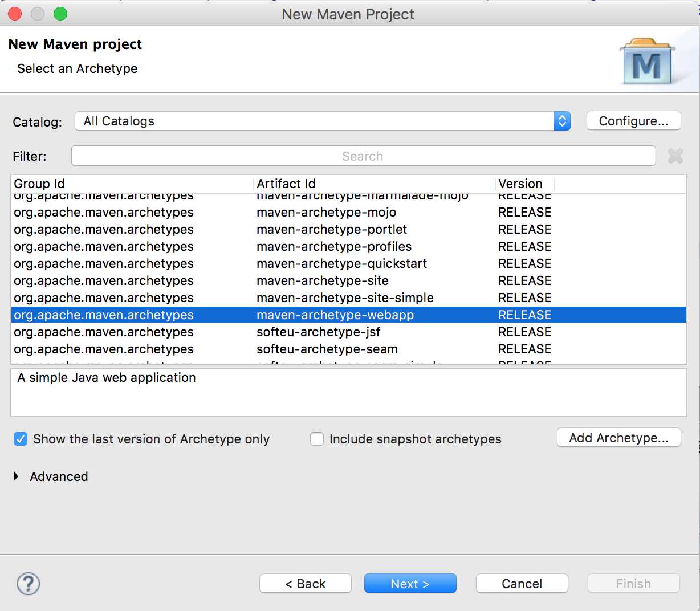Select maven-archetype-portlet row
The width and height of the screenshot is (700, 611).
click(349, 229)
